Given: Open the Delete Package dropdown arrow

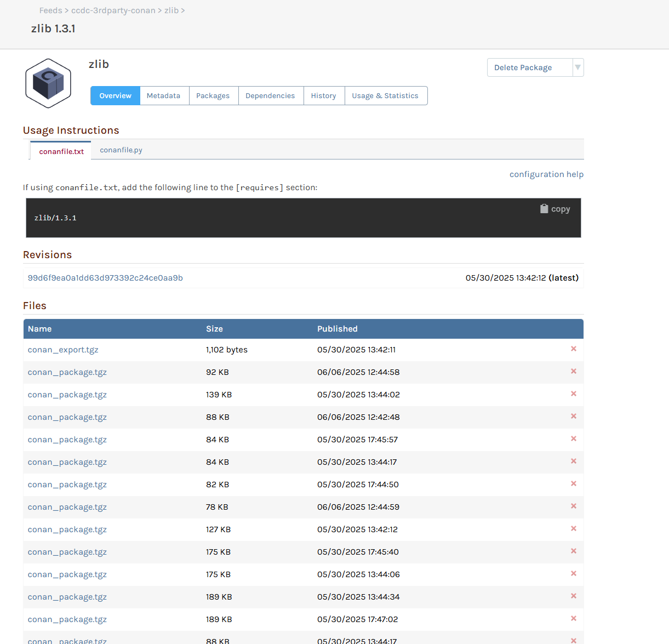Looking at the screenshot, I should pyautogui.click(x=577, y=67).
